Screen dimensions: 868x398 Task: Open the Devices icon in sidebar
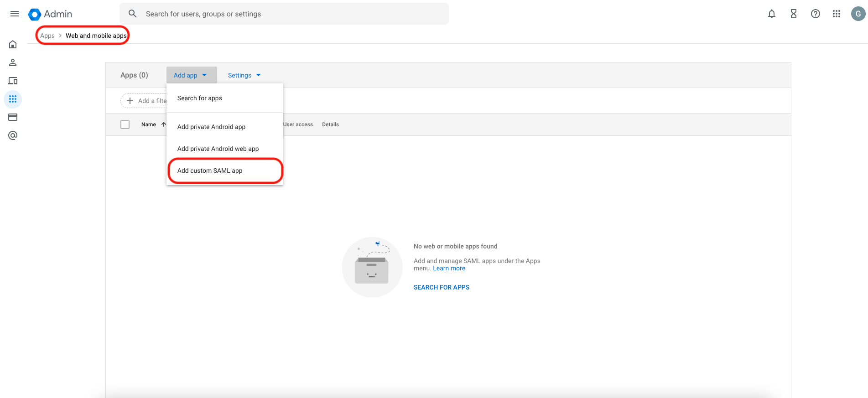(x=13, y=81)
